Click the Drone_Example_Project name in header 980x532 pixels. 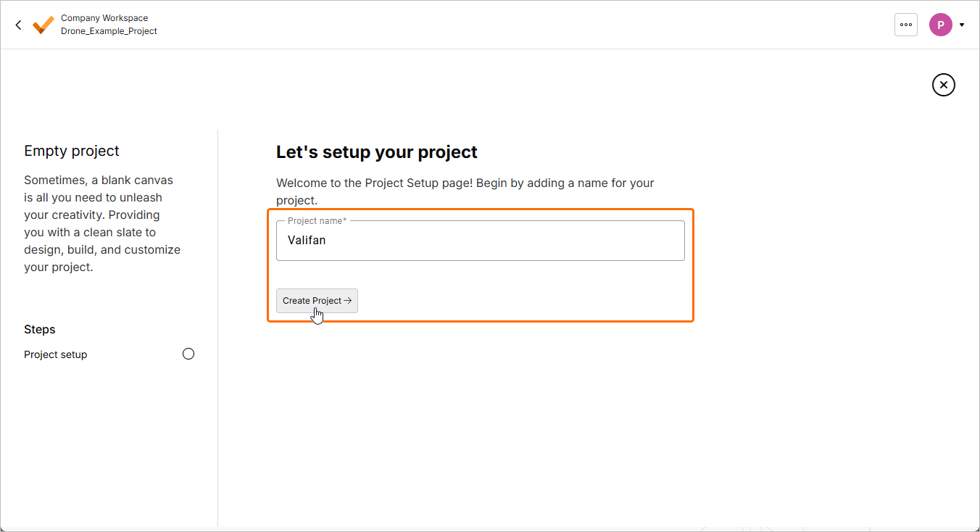(x=109, y=31)
